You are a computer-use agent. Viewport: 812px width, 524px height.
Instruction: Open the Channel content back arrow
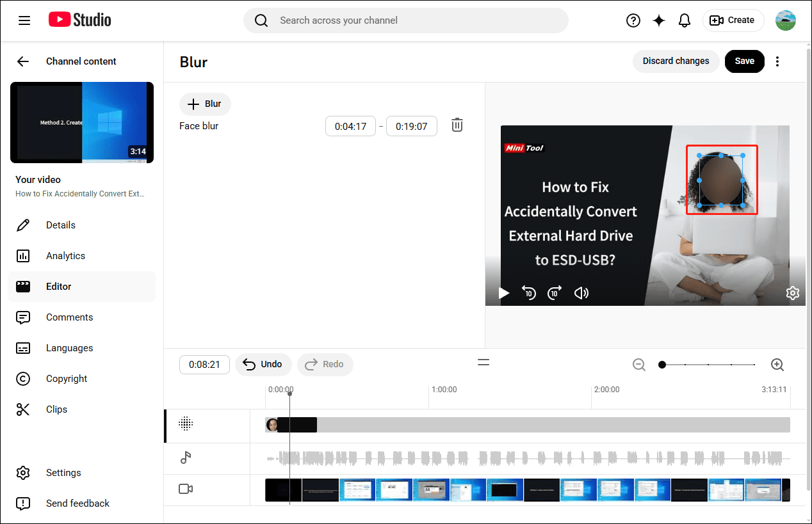tap(23, 61)
